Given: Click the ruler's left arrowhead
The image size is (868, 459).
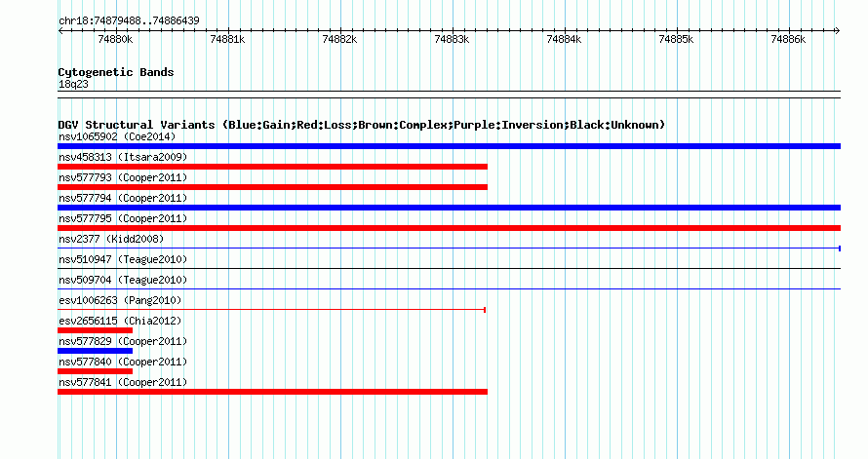Looking at the screenshot, I should click(60, 31).
